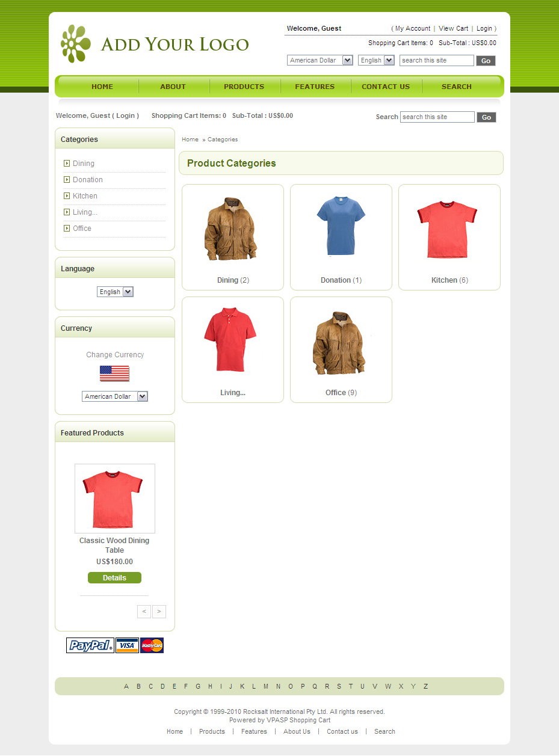
Task: Click Dining (2) category label
Action: [x=233, y=280]
